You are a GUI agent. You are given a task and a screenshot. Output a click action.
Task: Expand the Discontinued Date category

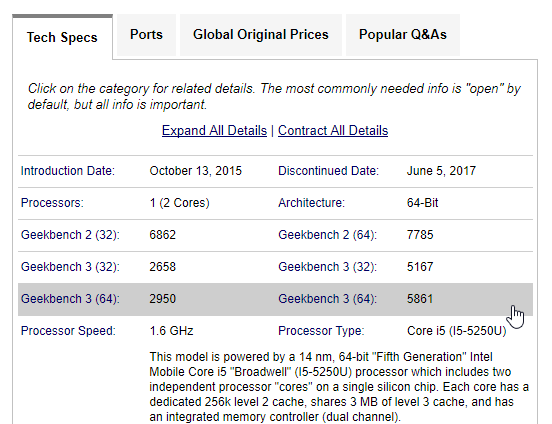pyautogui.click(x=328, y=171)
